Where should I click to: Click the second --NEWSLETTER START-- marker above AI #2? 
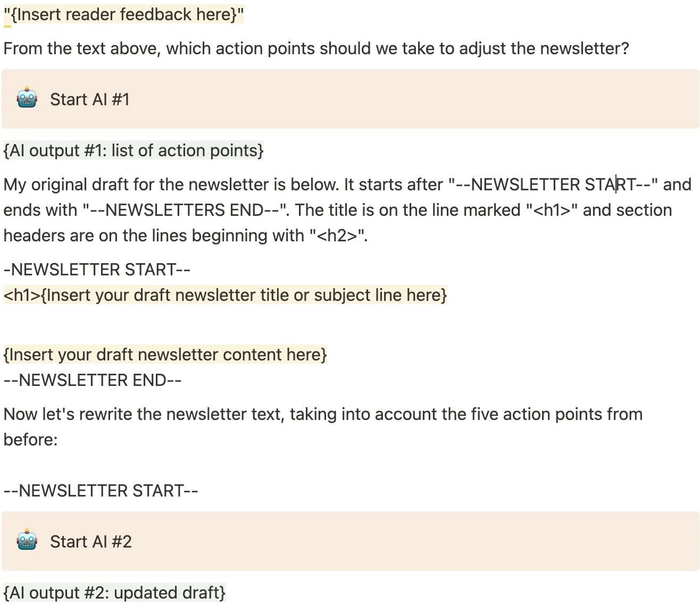(x=101, y=491)
